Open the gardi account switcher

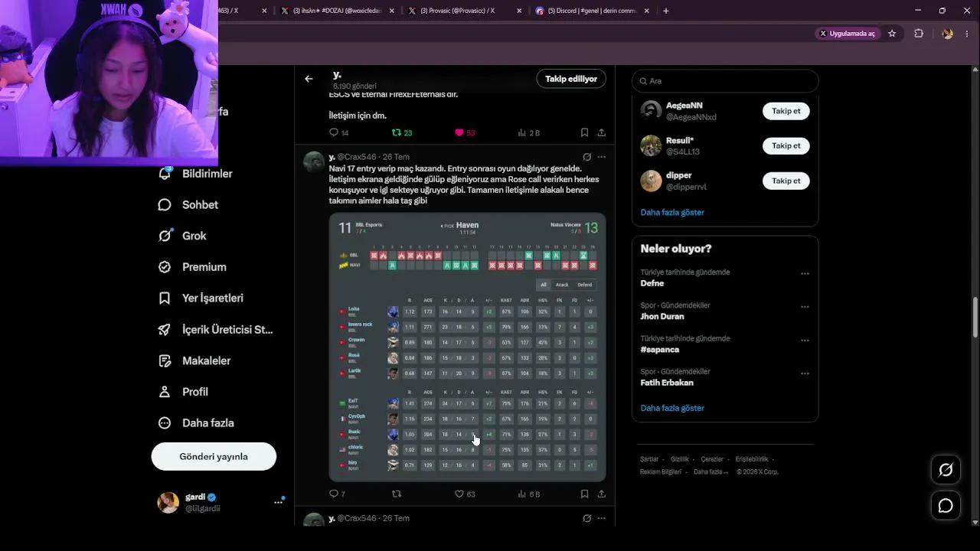pyautogui.click(x=220, y=502)
